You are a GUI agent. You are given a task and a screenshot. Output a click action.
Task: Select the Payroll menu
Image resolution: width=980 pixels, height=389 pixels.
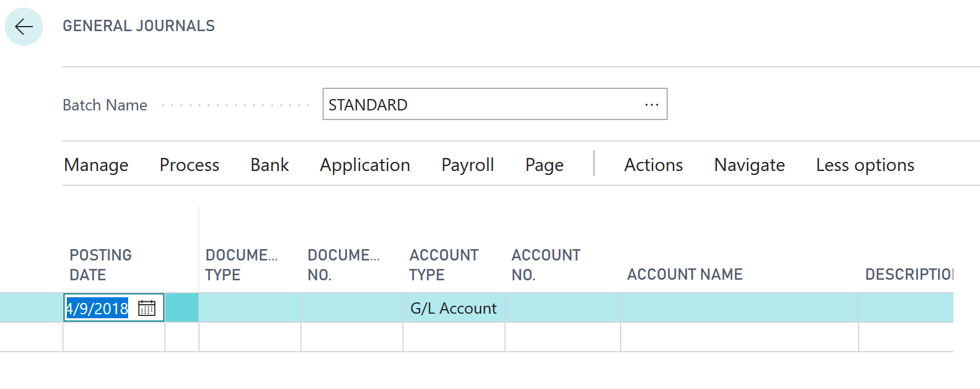tap(468, 165)
